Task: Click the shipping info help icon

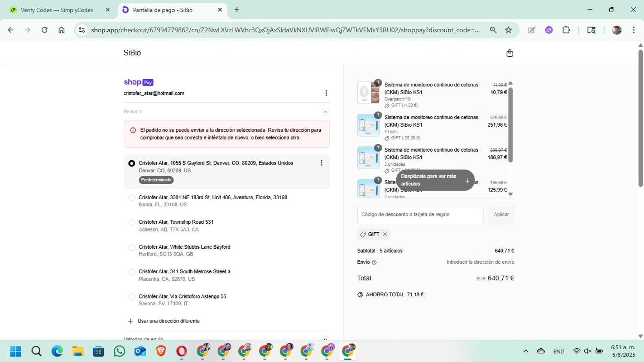Action: [x=374, y=262]
